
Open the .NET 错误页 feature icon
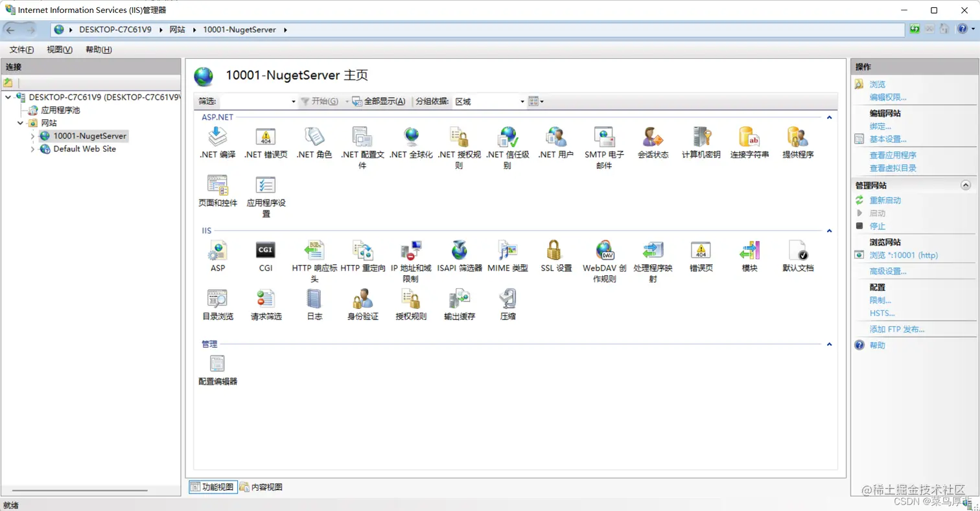tap(266, 137)
